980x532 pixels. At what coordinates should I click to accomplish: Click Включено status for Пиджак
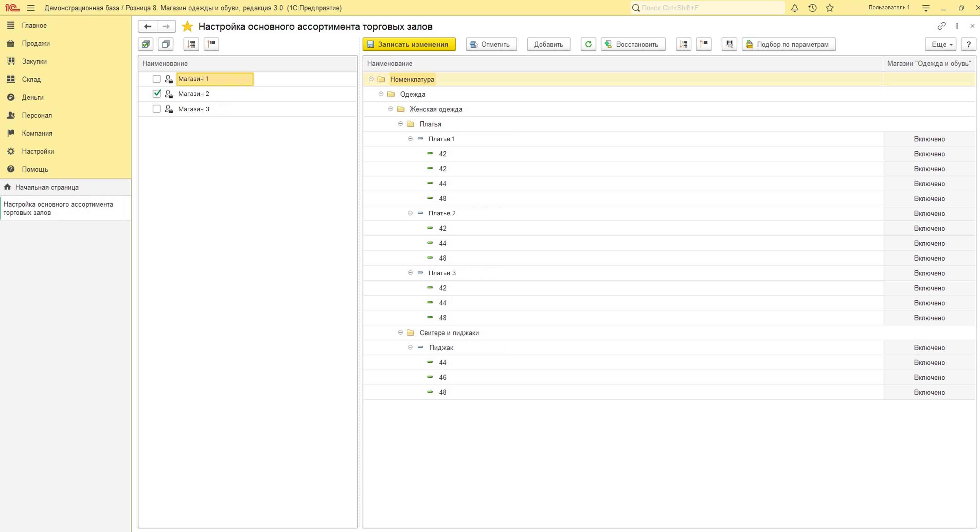[x=929, y=348]
